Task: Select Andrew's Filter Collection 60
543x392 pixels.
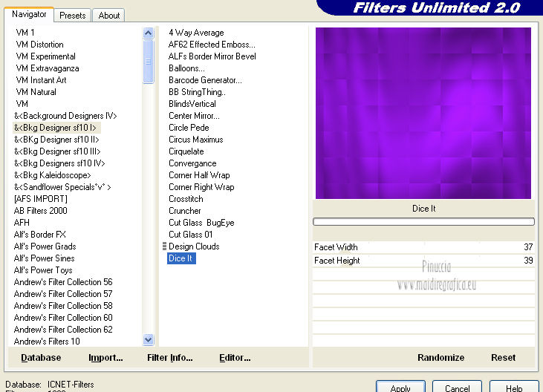Action: [63, 318]
